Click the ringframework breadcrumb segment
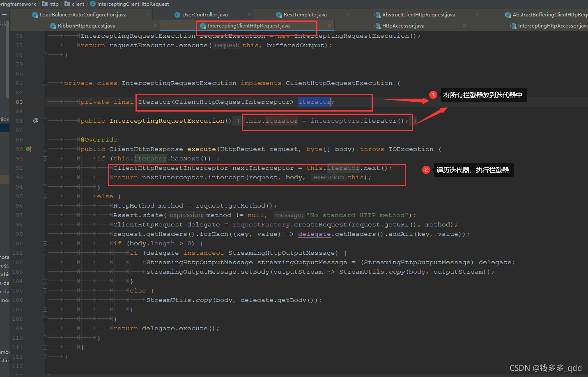The height and width of the screenshot is (377, 588). coord(18,4)
